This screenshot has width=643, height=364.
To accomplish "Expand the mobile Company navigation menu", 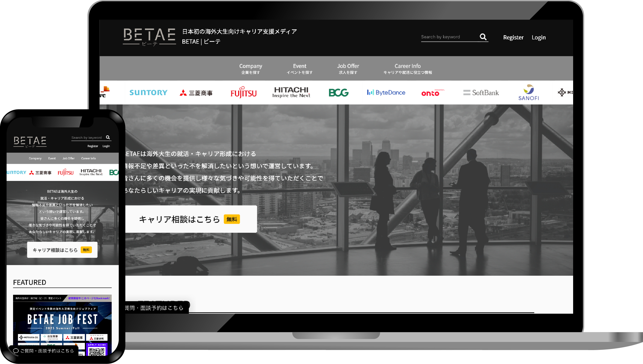I will coord(35,158).
